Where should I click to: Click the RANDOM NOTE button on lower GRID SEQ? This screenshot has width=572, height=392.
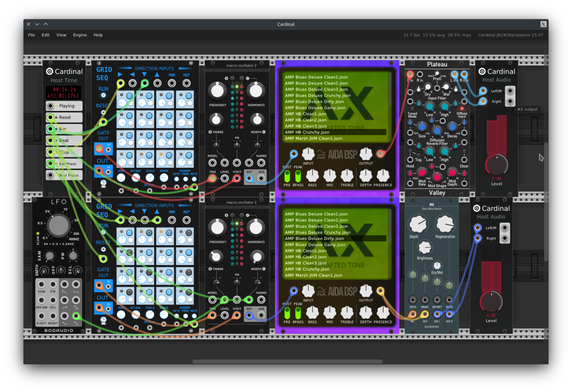point(194,316)
